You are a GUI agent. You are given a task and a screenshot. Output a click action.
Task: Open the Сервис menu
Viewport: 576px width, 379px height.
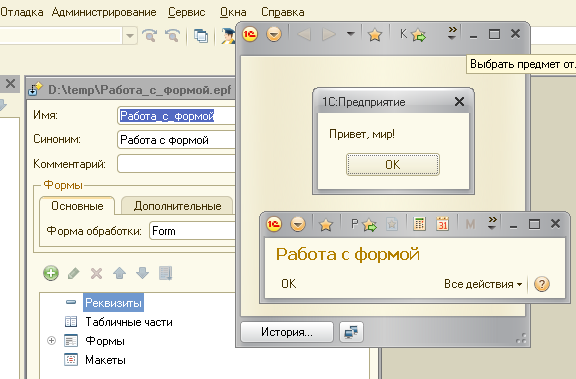pyautogui.click(x=187, y=12)
